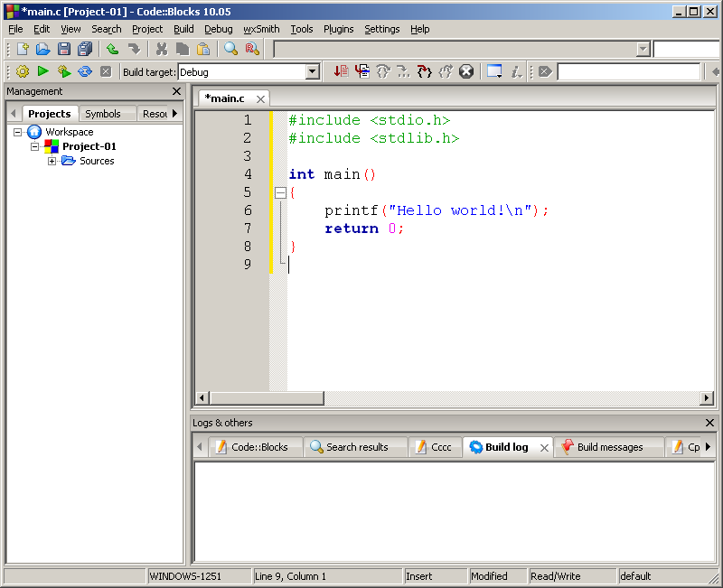Click the Step into debug icon
Viewport: 723px width, 588px height.
425,71
